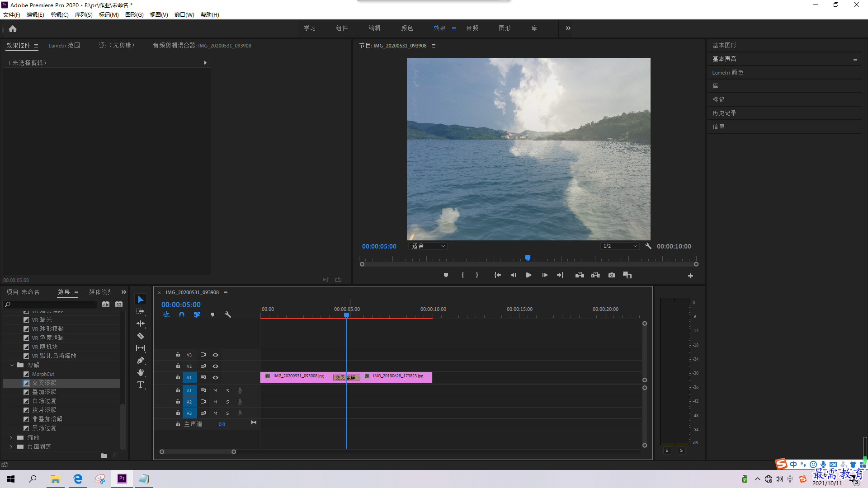Play the program monitor

[x=528, y=275]
